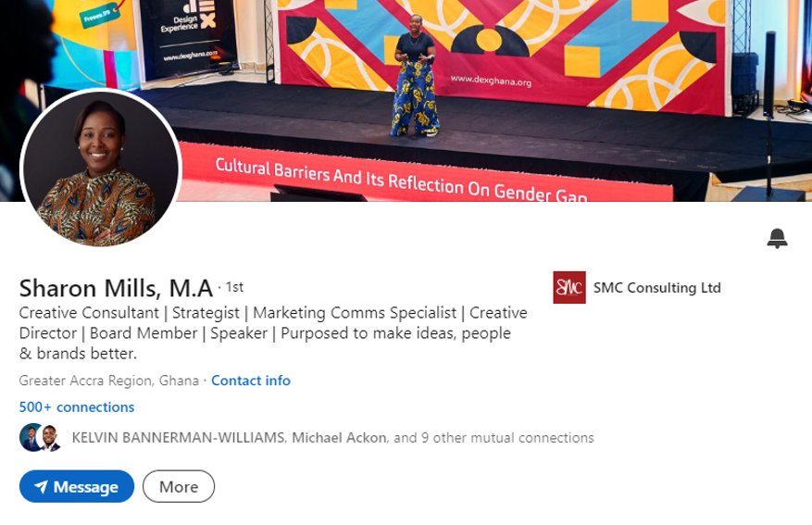Open the Contact info link
The height and width of the screenshot is (525, 812).
coord(251,381)
